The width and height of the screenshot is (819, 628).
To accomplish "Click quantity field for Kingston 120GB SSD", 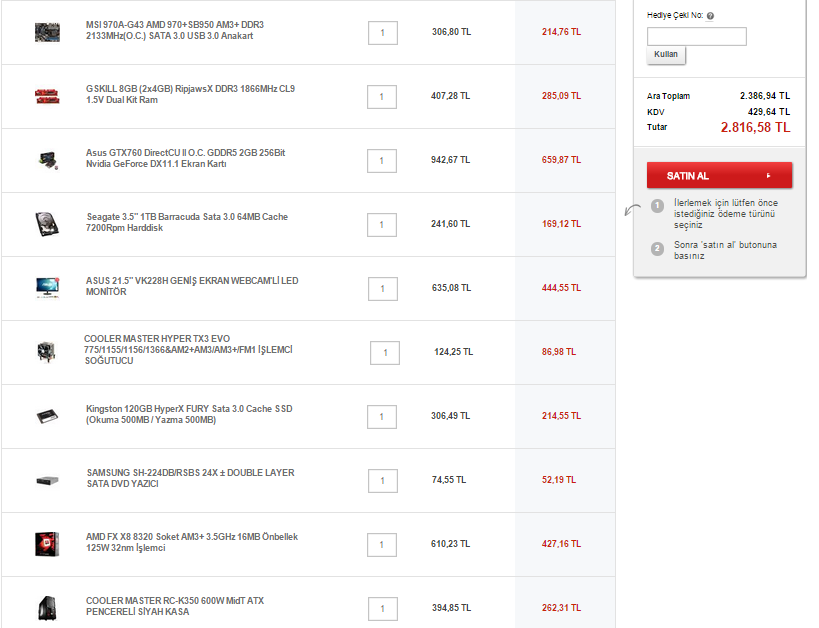I will pyautogui.click(x=382, y=417).
